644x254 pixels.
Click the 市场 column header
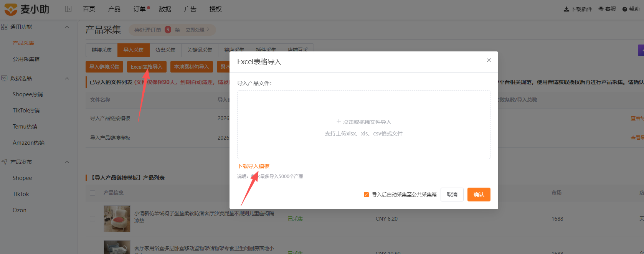tap(556, 193)
